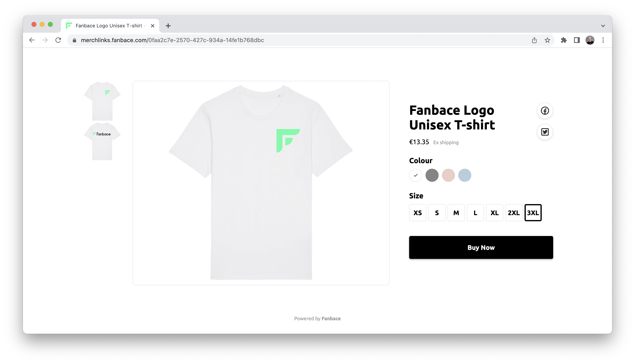Image resolution: width=635 pixels, height=364 pixels.
Task: Expand the tab search chevron
Action: point(603,26)
